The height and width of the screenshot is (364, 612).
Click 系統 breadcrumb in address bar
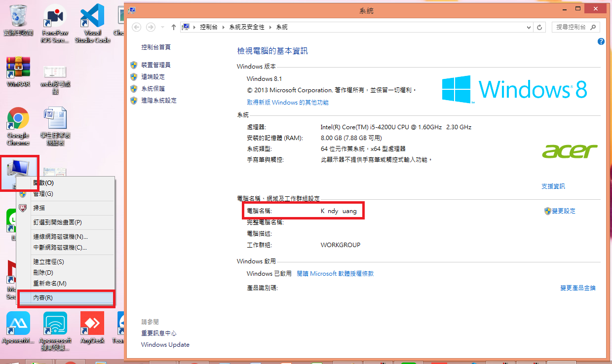(282, 27)
